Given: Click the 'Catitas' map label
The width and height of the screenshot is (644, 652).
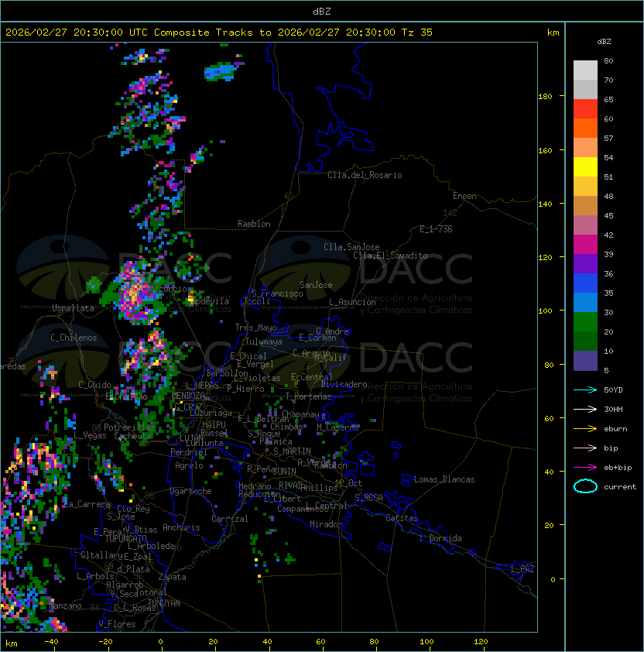Looking at the screenshot, I should (402, 518).
